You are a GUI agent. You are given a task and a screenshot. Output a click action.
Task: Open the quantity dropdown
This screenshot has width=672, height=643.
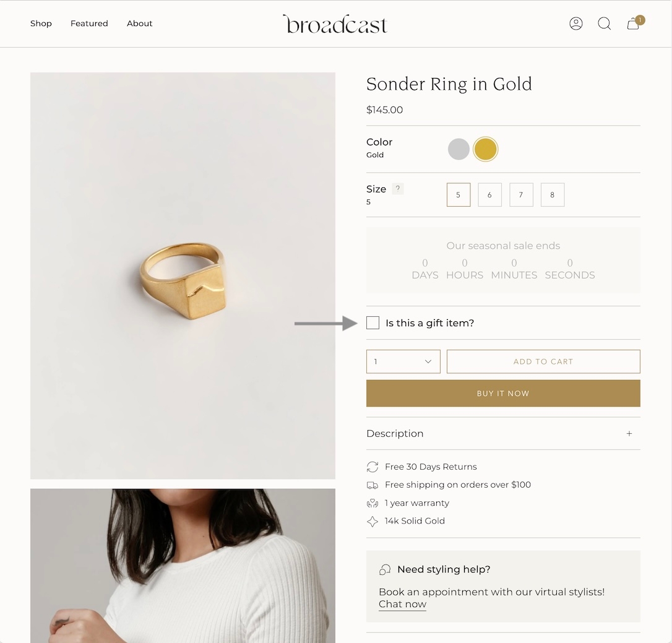point(403,361)
